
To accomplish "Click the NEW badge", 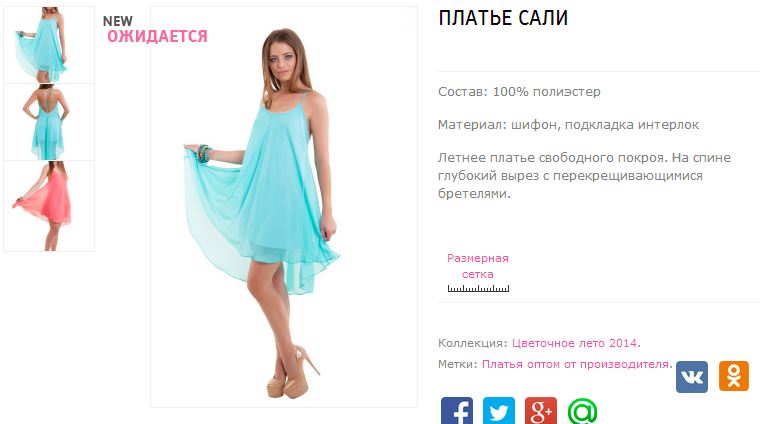I will click(118, 21).
